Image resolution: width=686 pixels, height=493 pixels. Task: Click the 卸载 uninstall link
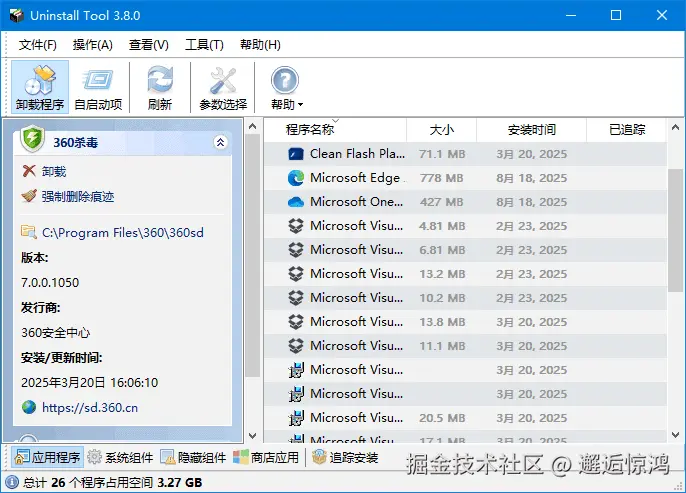point(54,171)
